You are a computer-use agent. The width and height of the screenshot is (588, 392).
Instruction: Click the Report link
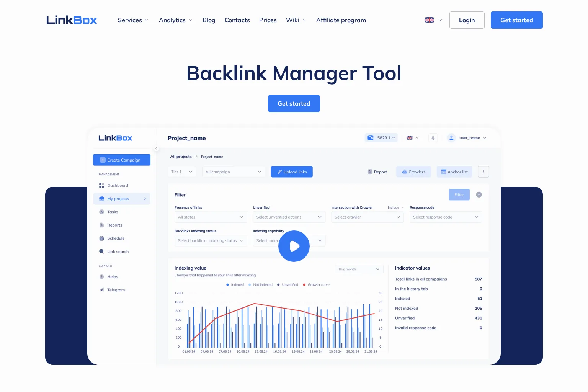tap(377, 172)
